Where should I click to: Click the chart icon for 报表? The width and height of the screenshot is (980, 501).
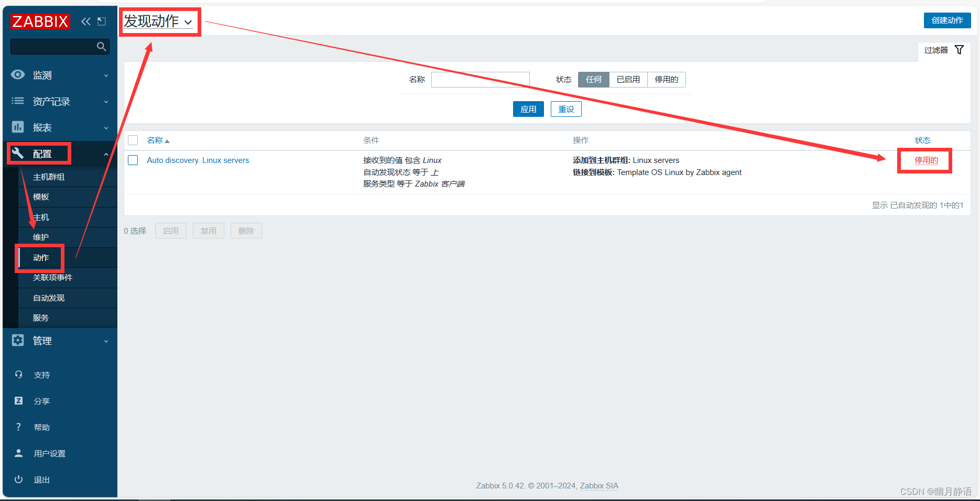(18, 127)
